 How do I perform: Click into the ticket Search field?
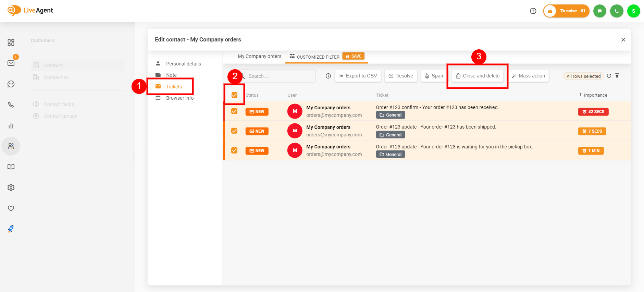(279, 76)
